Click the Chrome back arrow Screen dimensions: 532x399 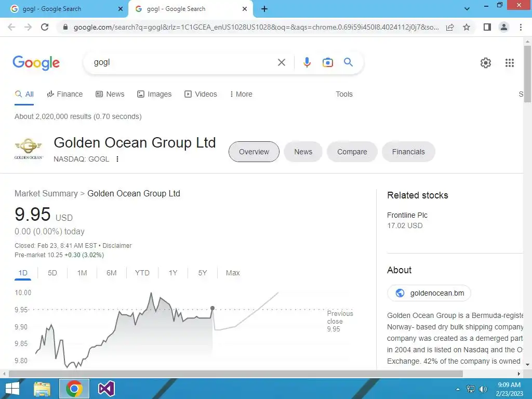[11, 27]
